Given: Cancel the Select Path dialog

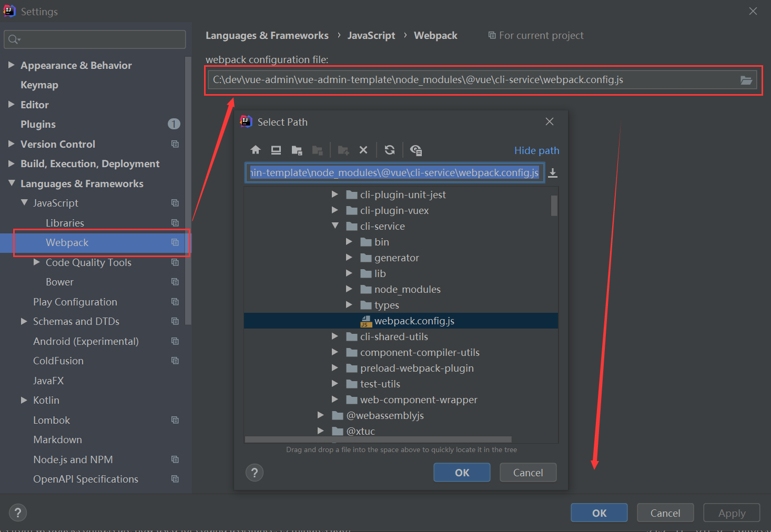Looking at the screenshot, I should [528, 473].
